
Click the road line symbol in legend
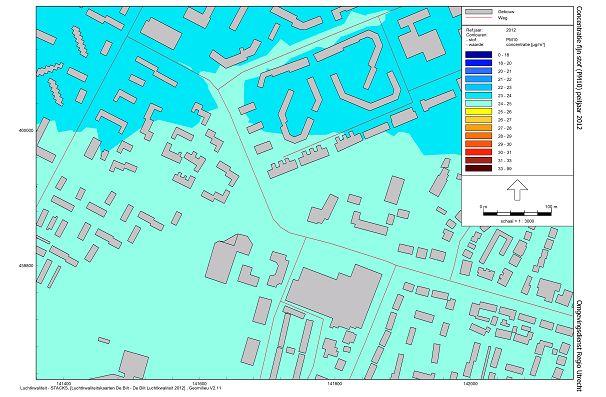[x=479, y=18]
